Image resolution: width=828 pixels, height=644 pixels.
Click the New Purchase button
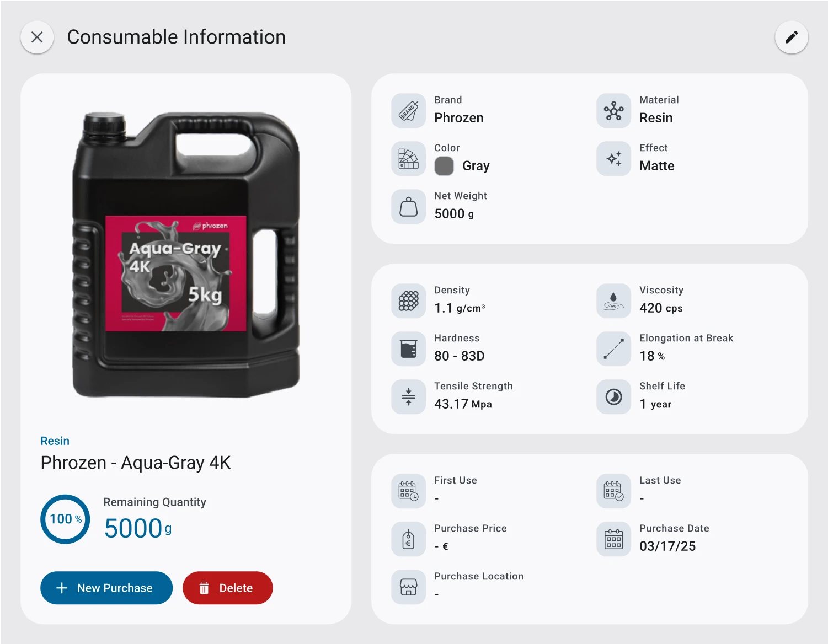pyautogui.click(x=106, y=588)
